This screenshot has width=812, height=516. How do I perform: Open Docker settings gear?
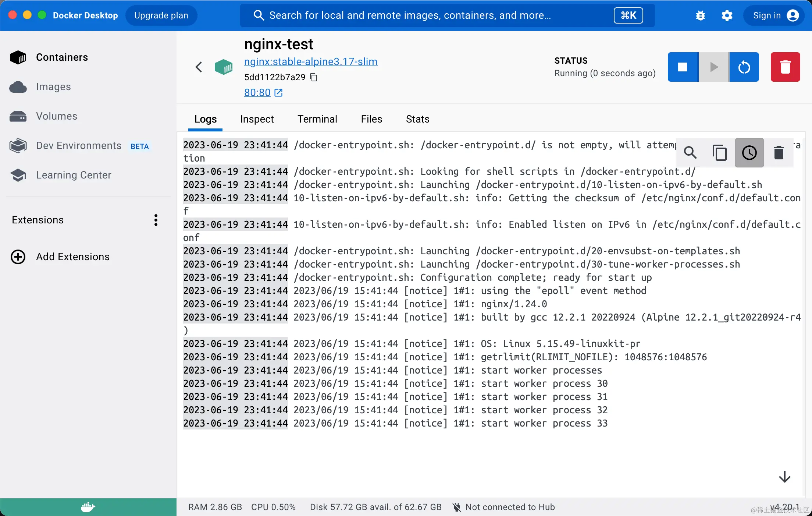(x=727, y=15)
